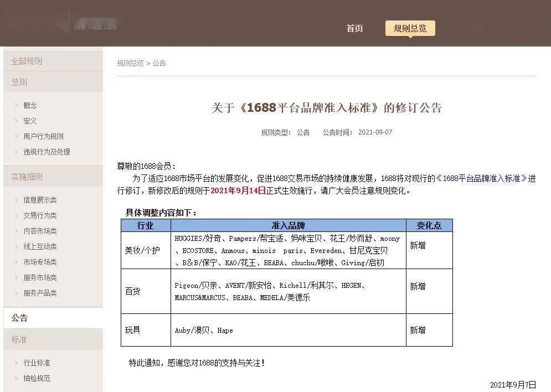
Task: Click the Auby/澳贝、Hape brand cell
Action: (288, 330)
